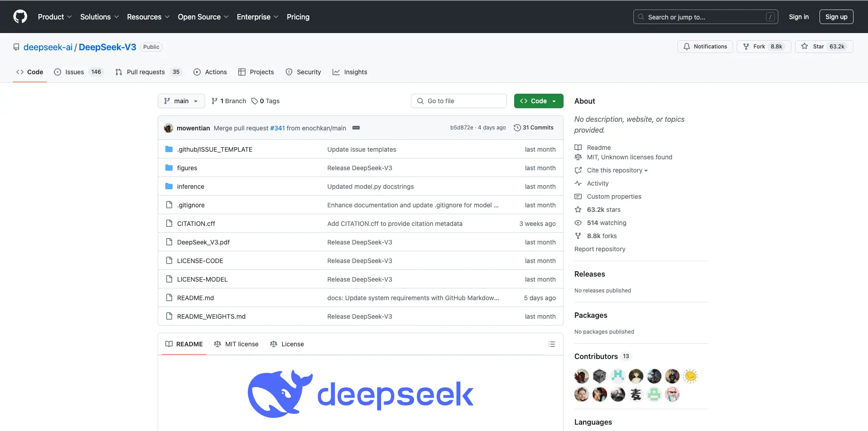Open the Contributors 13 heading link
Screen dimensions: 868x431
[x=603, y=356]
